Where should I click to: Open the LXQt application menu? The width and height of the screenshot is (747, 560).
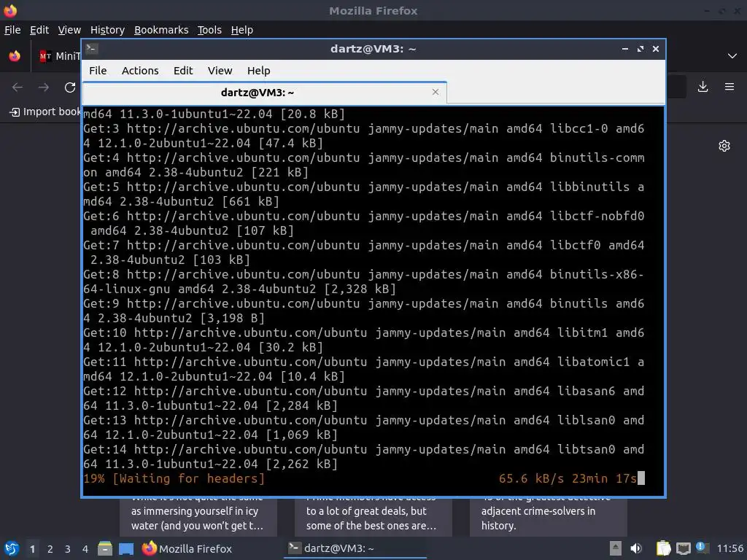[x=12, y=549]
